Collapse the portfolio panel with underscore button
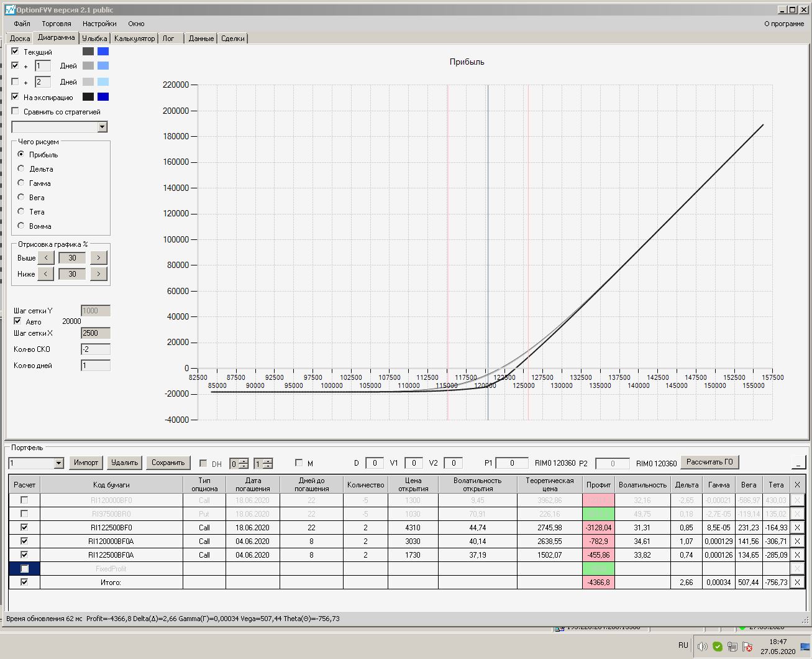The height and width of the screenshot is (659, 812). click(x=798, y=463)
